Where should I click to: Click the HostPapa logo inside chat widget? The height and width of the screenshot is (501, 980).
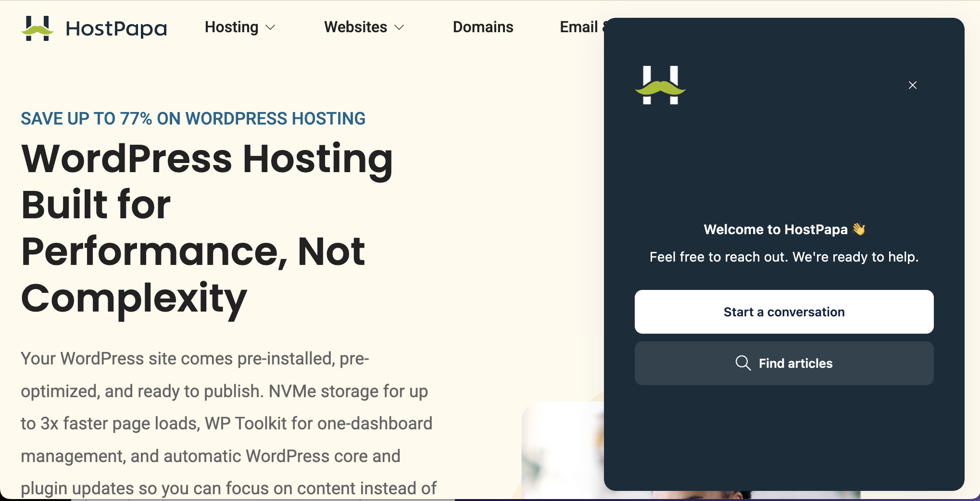[660, 85]
